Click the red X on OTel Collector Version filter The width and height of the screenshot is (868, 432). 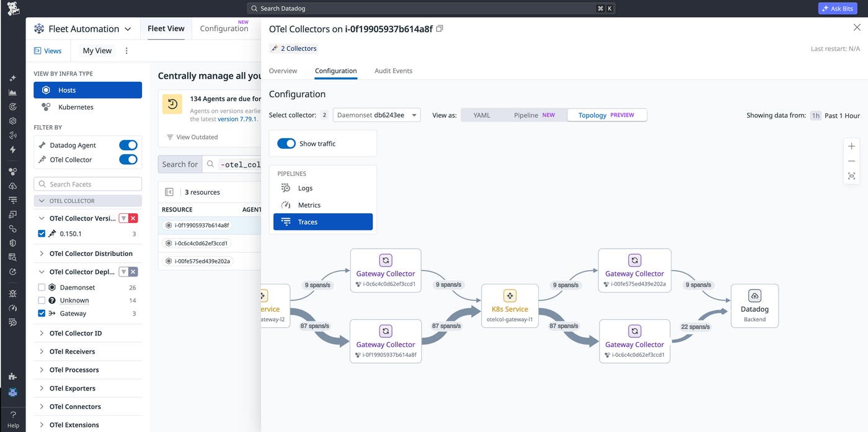coord(133,218)
